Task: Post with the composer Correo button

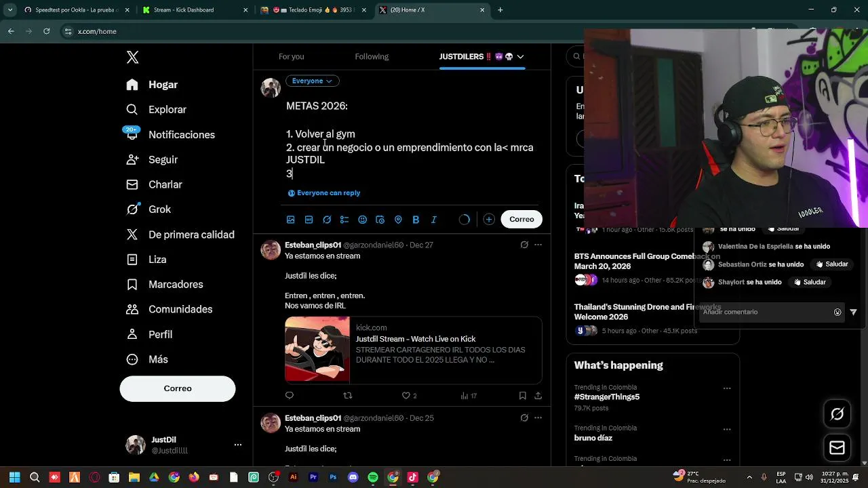Action: (521, 219)
